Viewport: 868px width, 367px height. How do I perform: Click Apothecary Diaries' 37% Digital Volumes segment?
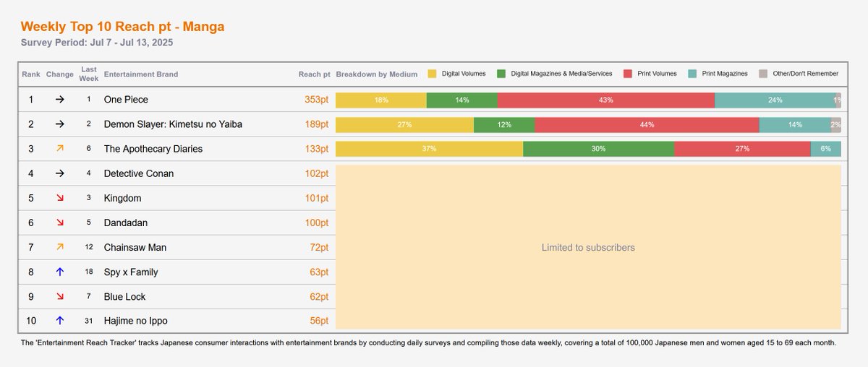[429, 149]
